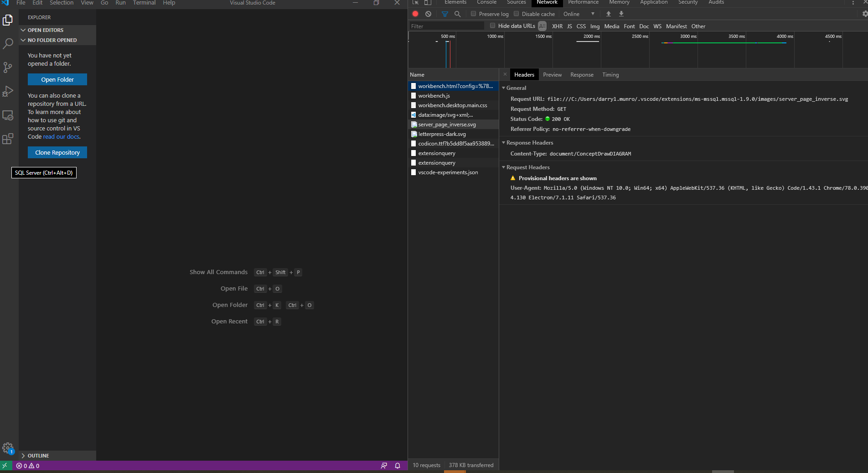Filter requests by Manifest
The image size is (868, 473).
(676, 26)
